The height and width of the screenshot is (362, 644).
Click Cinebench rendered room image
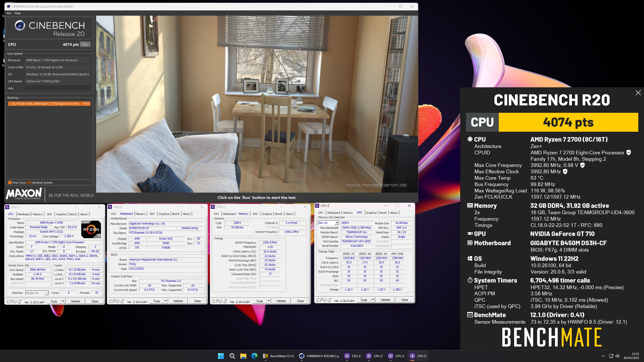[257, 104]
